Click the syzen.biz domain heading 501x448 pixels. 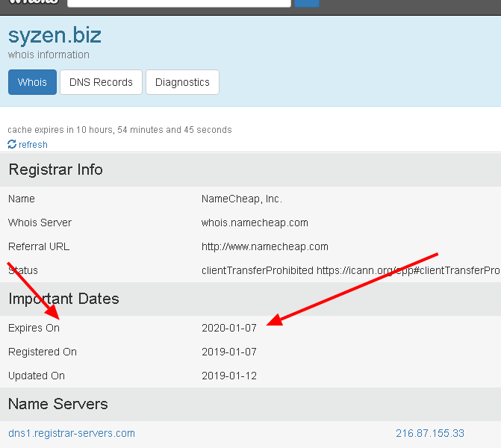click(55, 35)
